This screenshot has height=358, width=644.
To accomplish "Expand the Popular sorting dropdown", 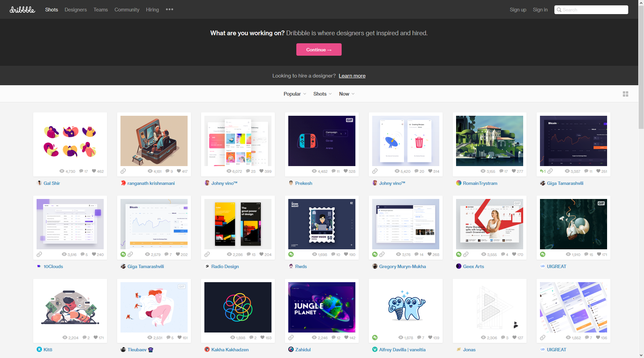I will pos(295,94).
